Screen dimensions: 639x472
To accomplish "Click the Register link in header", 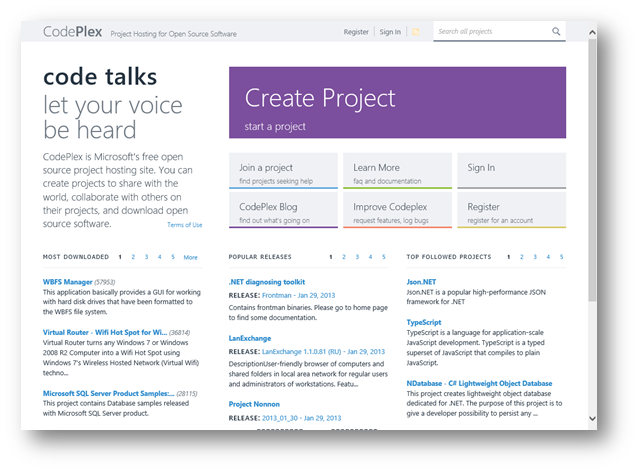I will [x=356, y=32].
